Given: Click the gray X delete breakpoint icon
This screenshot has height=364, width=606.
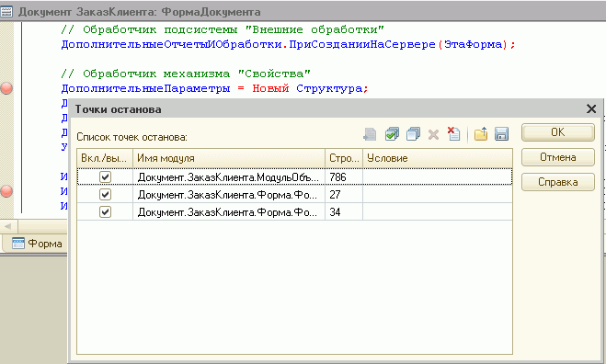Looking at the screenshot, I should (x=434, y=134).
